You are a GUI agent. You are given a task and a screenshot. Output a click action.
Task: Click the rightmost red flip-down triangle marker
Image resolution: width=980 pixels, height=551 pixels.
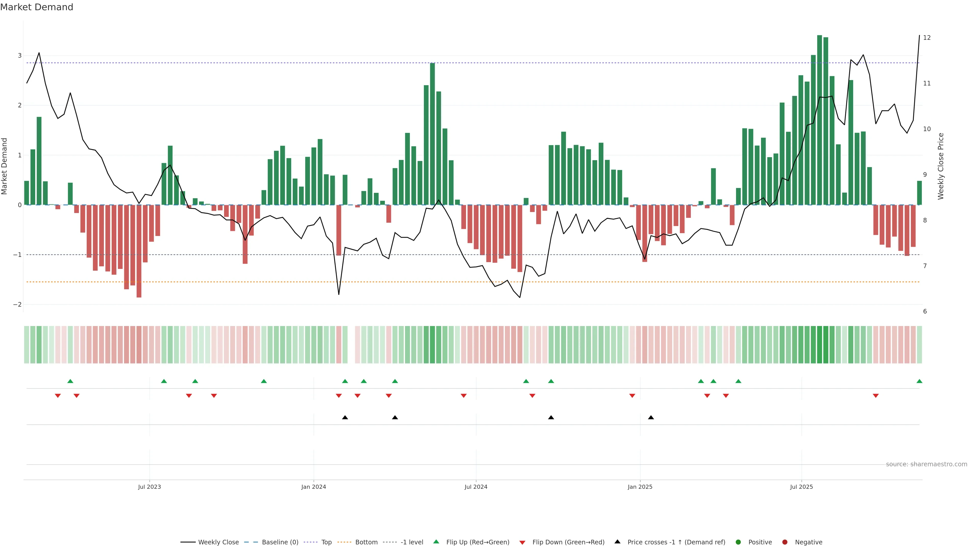pos(875,396)
